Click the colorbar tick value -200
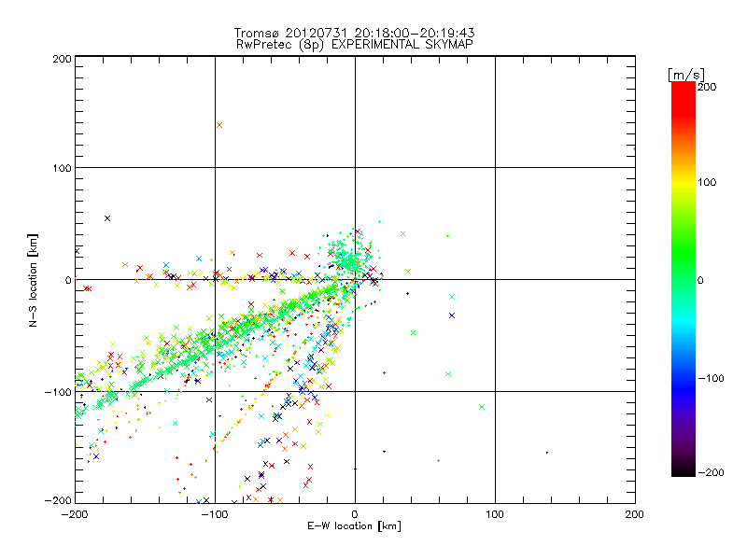The image size is (747, 560). pos(711,473)
